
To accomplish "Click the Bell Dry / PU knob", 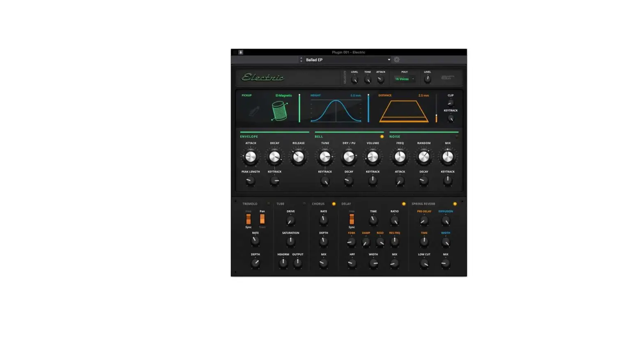I will (x=349, y=157).
